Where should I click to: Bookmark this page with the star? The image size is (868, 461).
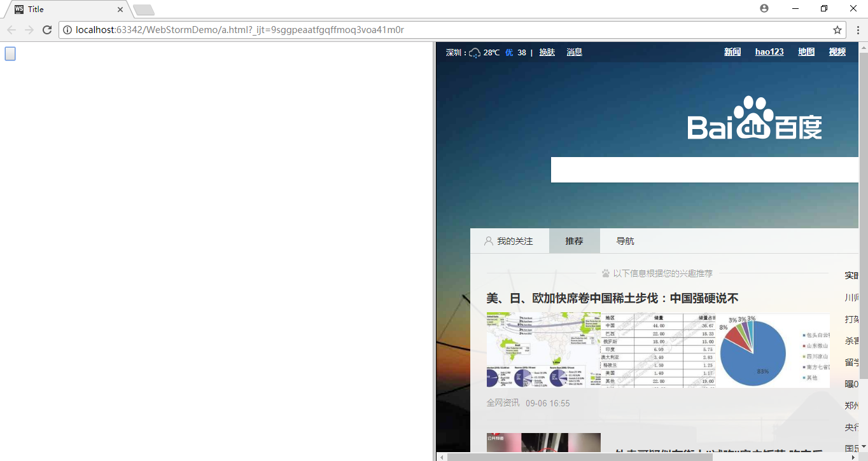coord(837,30)
